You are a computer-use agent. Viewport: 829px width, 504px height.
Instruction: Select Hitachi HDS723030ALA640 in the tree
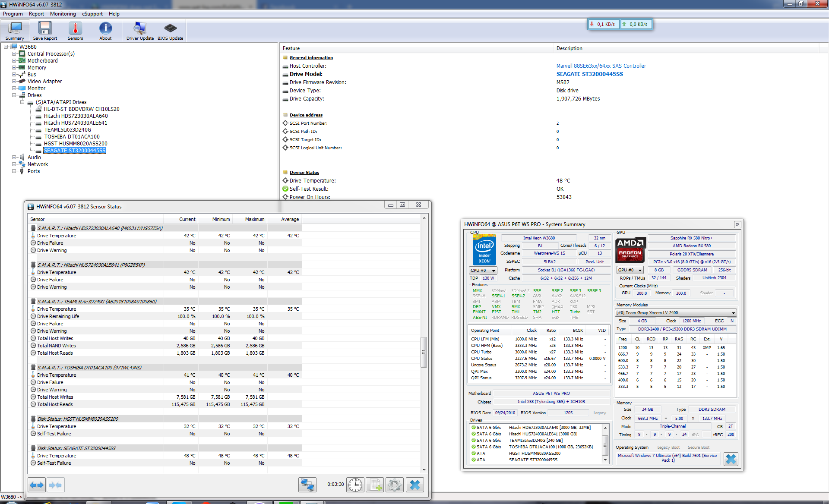(x=76, y=116)
